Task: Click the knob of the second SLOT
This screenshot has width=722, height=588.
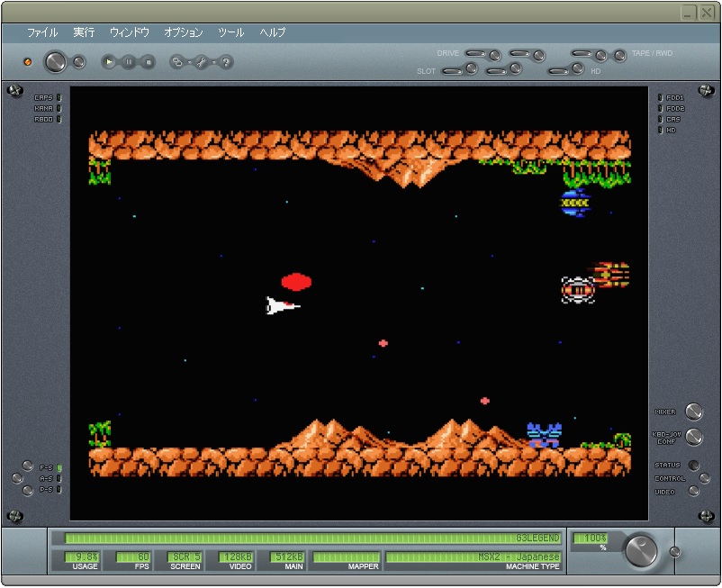Action: 516,68
